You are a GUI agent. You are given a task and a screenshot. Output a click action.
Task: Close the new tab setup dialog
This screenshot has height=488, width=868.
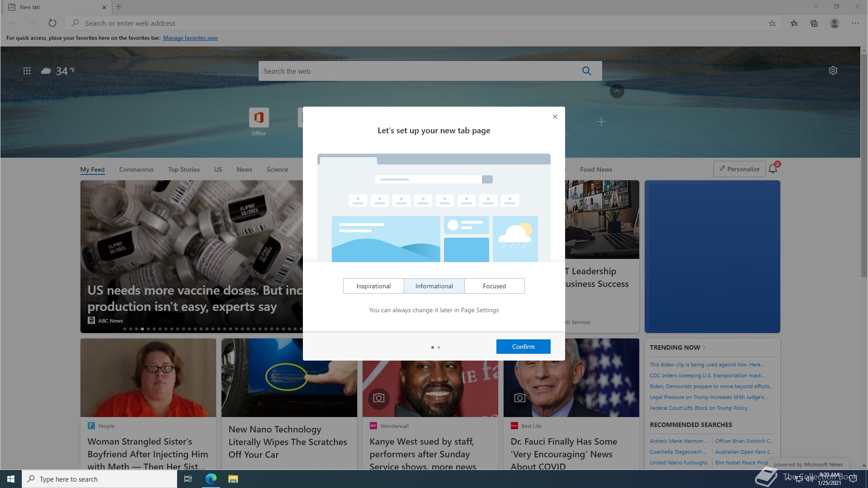point(555,117)
